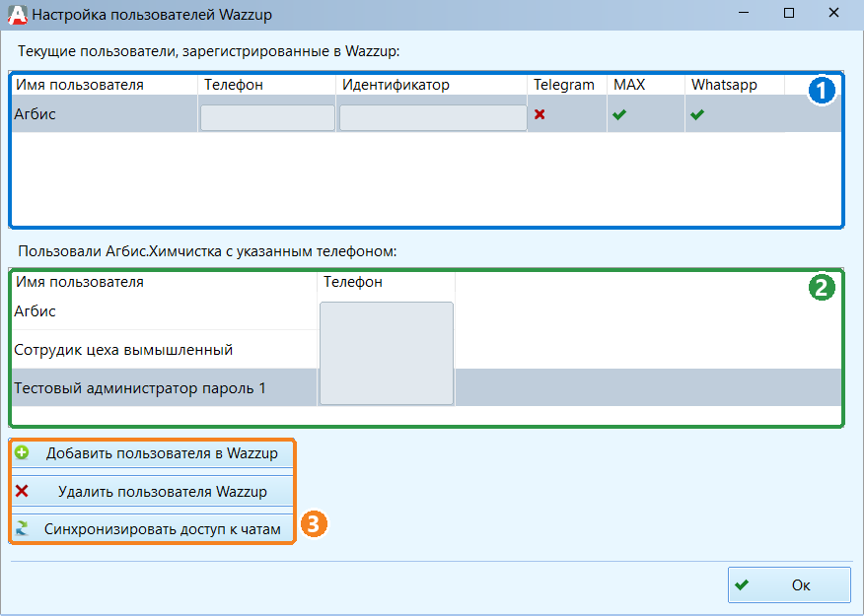Remove a user with Удалить пользователя Wazzup
Image resolution: width=864 pixels, height=616 pixels.
pos(153,491)
